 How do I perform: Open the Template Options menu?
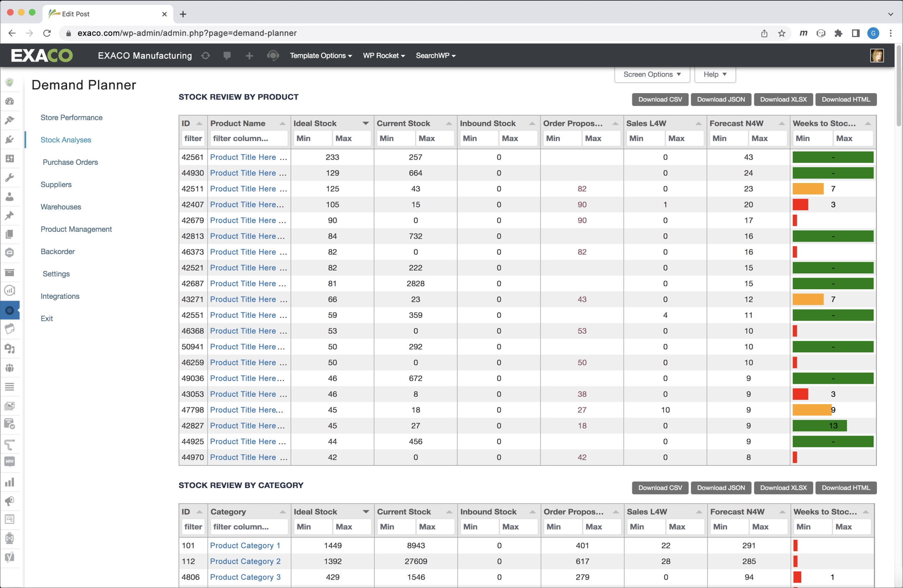click(x=321, y=56)
